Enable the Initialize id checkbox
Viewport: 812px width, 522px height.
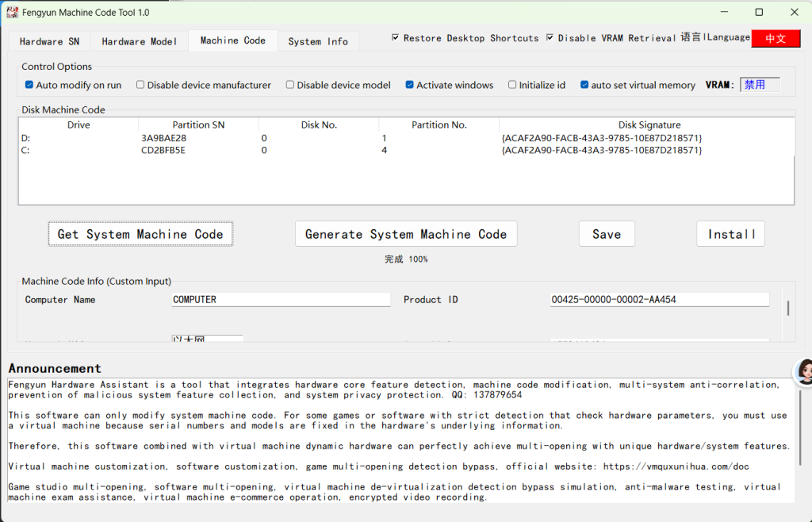click(x=512, y=85)
